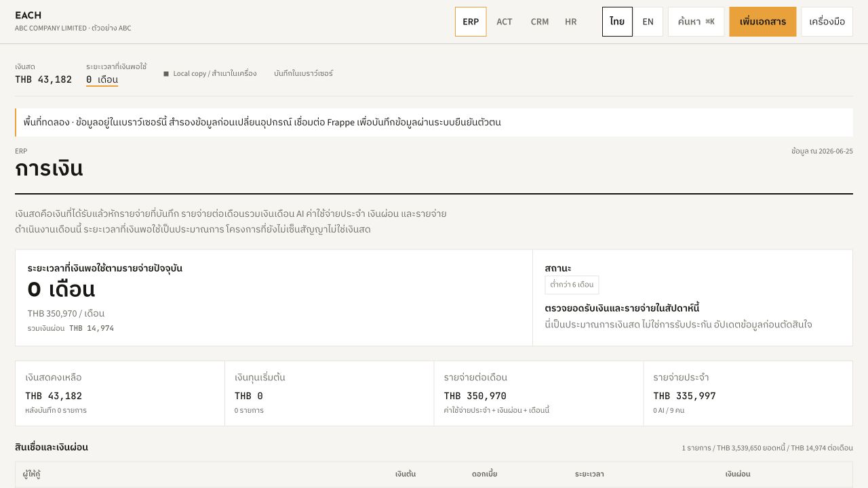Viewport: 868px width, 488px height.
Task: Go to the CRM module tab
Action: point(540,22)
